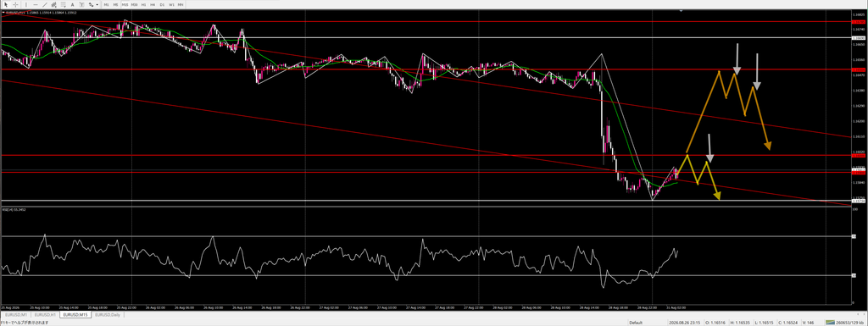Switch chart to M1 timeframe
The width and height of the screenshot is (868, 326).
[x=106, y=4]
